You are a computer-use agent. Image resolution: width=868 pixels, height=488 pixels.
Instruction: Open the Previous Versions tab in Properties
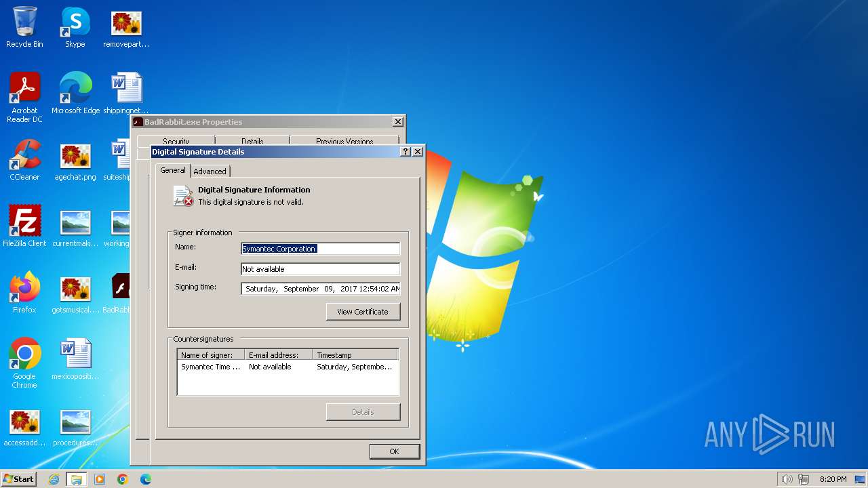[344, 141]
